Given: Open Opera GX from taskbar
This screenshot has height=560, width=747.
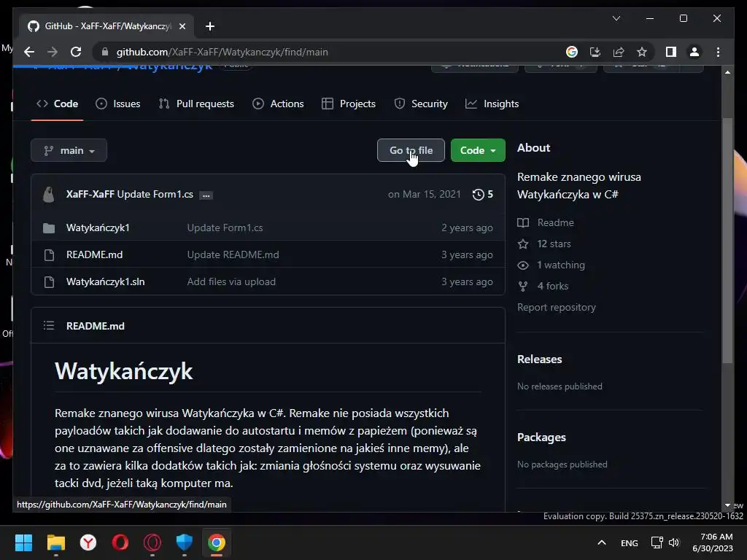Looking at the screenshot, I should 152,542.
